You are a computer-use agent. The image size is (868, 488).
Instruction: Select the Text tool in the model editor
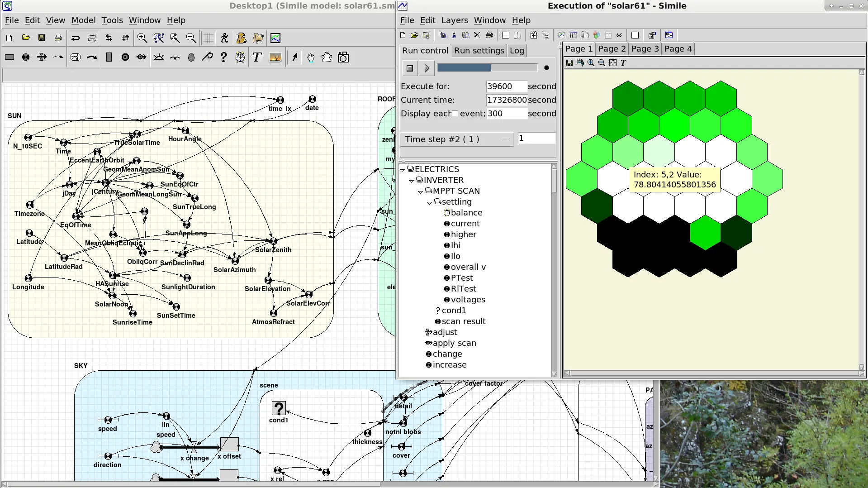pos(257,57)
